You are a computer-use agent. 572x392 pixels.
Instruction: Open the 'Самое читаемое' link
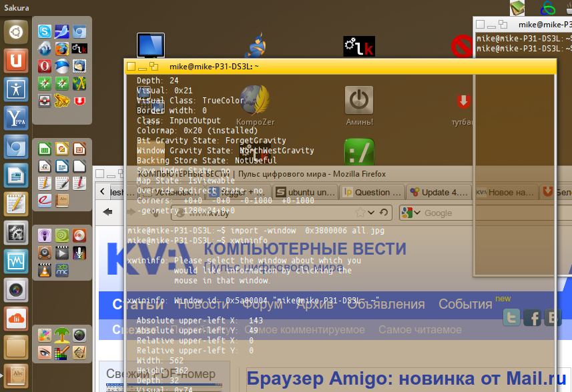420,330
